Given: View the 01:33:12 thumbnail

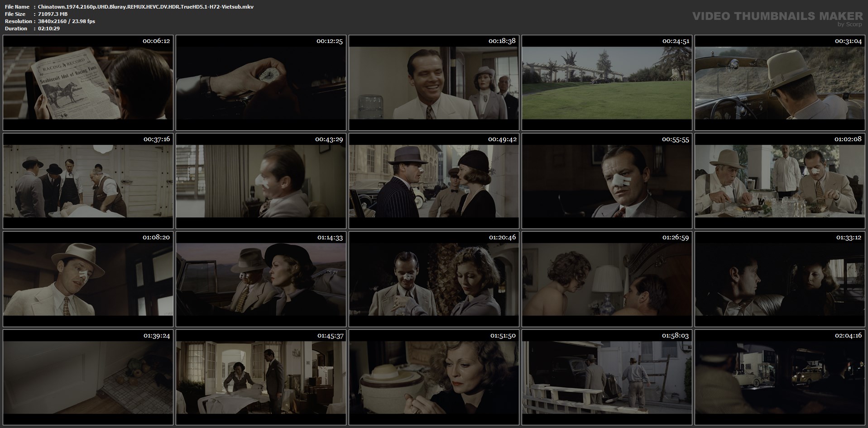Looking at the screenshot, I should (780, 279).
